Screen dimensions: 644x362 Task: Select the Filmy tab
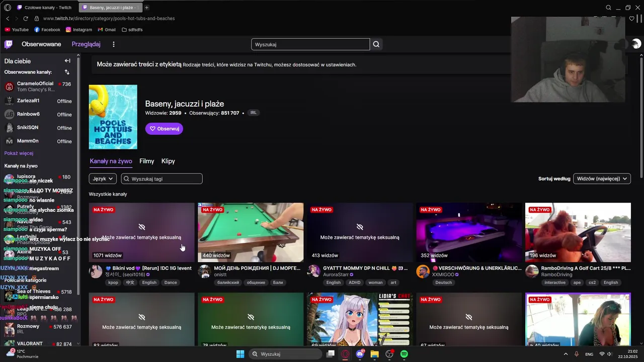point(146,161)
